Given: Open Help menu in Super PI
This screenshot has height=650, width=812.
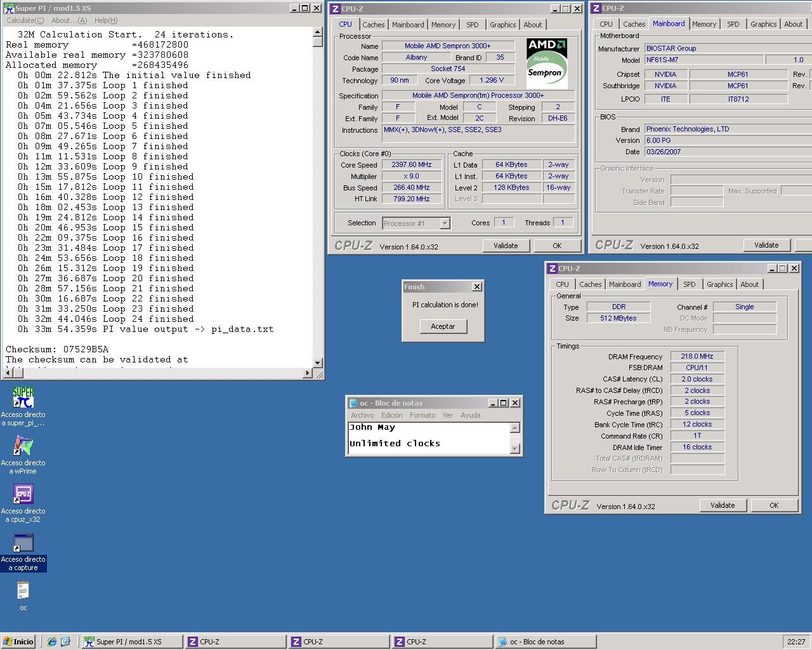Looking at the screenshot, I should coord(106,20).
